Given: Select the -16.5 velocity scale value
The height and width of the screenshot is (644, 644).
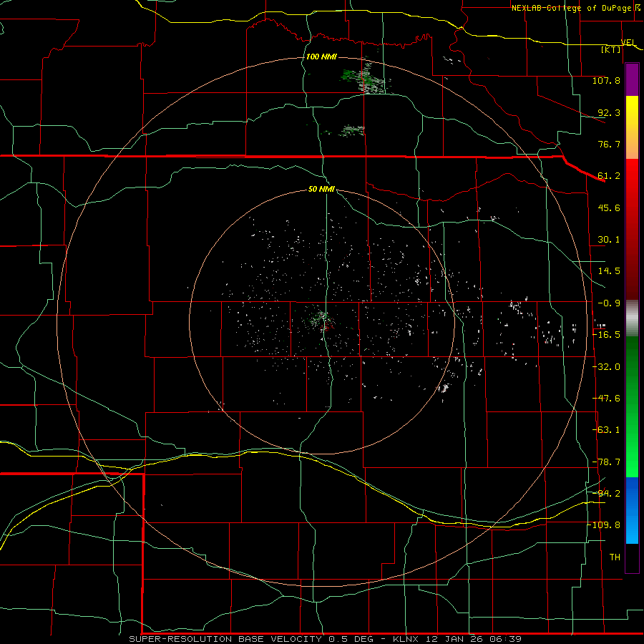Looking at the screenshot, I should 607,335.
